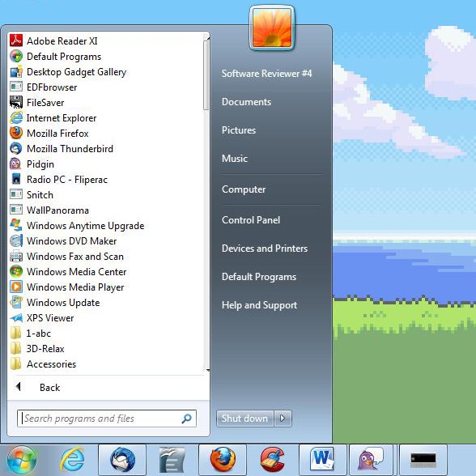Select the Mozilla Thunderbird text entry
Screen dimensions: 476x476
[x=70, y=149]
